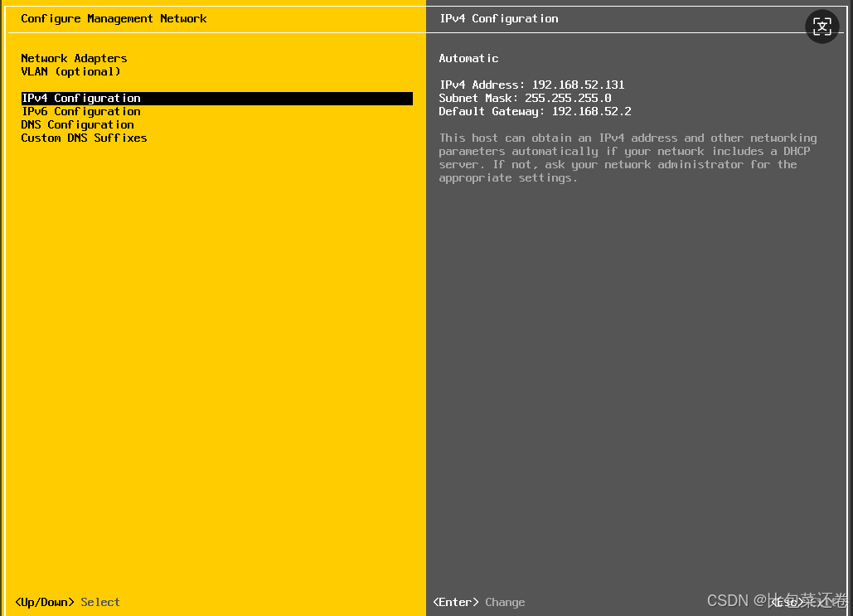The image size is (853, 616).
Task: Click the translate image overlay icon
Action: coord(821,27)
